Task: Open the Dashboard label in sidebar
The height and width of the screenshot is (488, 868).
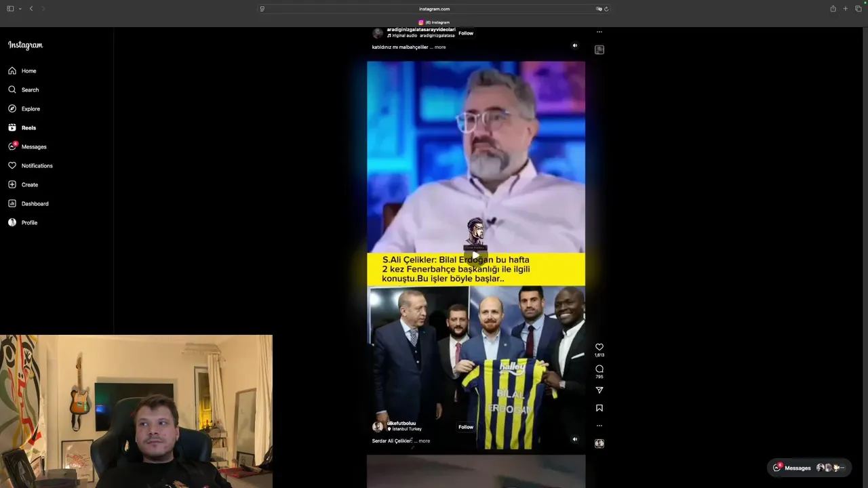Action: point(35,203)
